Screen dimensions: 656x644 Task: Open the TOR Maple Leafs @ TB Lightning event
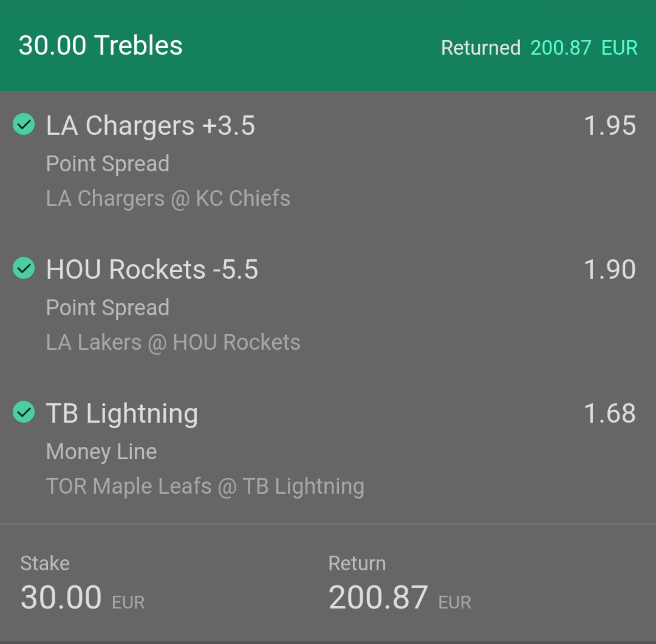click(205, 486)
